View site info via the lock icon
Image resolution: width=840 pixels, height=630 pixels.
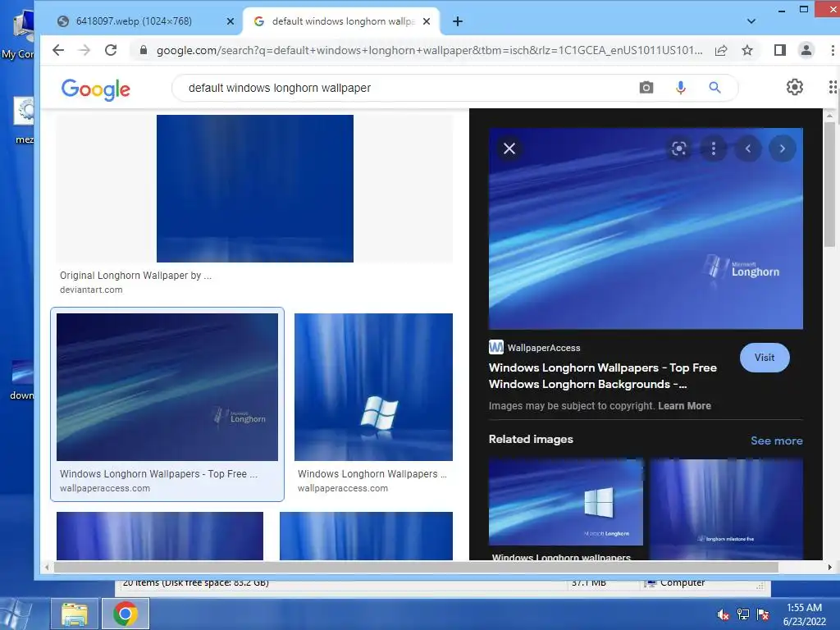tap(143, 50)
